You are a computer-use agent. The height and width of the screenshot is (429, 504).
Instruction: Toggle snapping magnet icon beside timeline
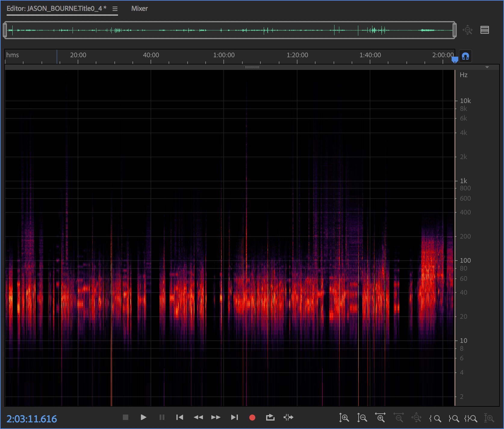(465, 56)
